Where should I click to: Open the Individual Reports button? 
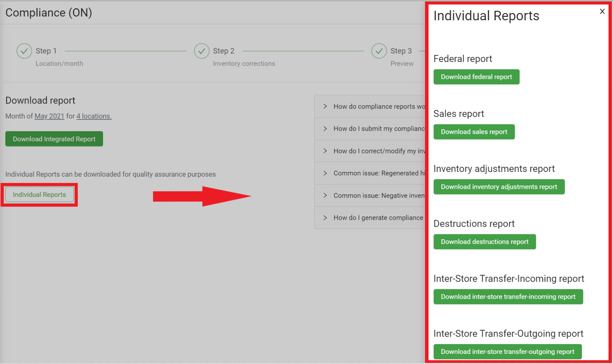(x=40, y=195)
